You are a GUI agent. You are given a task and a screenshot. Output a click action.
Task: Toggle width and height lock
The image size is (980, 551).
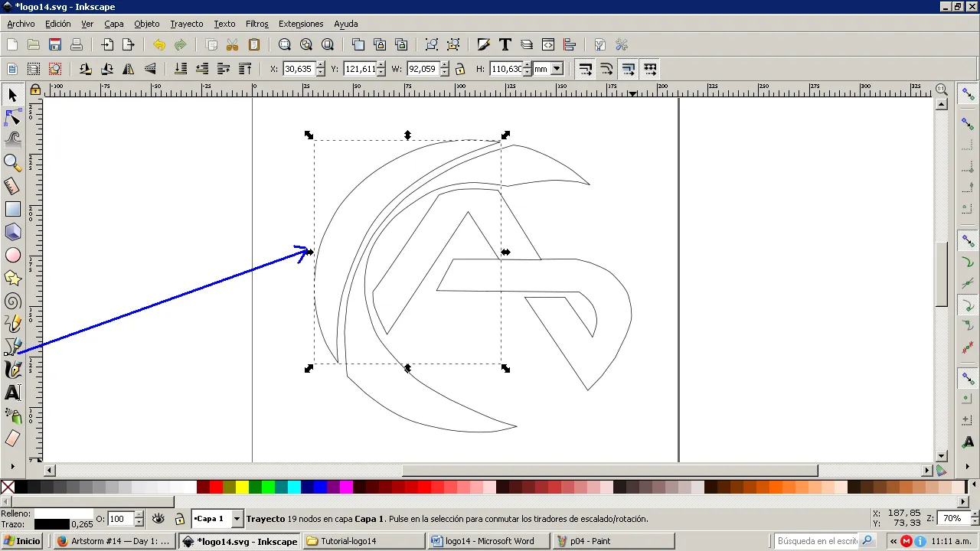point(460,69)
